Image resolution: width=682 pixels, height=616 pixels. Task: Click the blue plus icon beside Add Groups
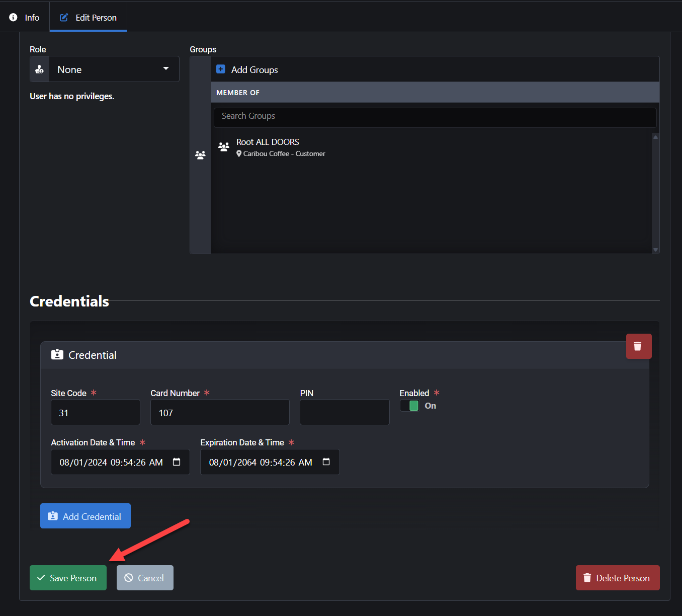tap(221, 69)
